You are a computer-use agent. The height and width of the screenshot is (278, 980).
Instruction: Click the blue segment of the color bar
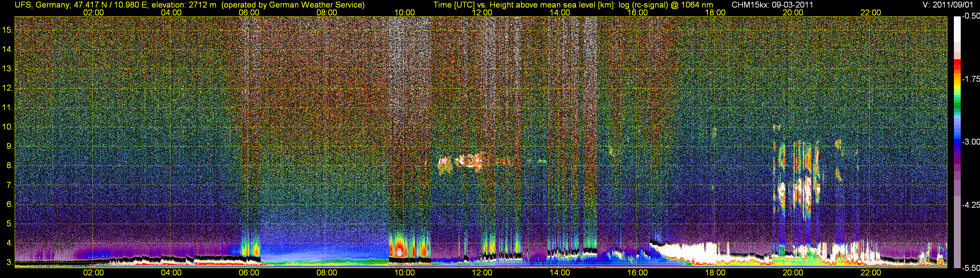(x=957, y=141)
